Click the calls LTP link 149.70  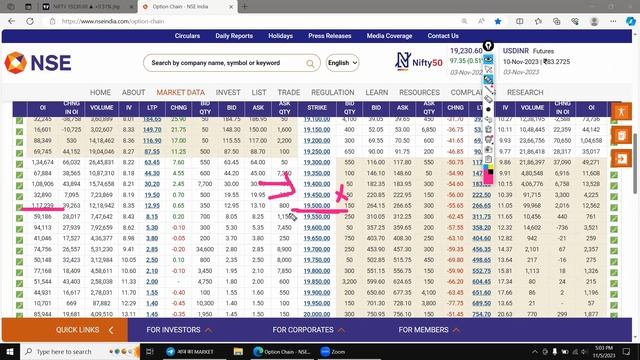pyautogui.click(x=152, y=130)
